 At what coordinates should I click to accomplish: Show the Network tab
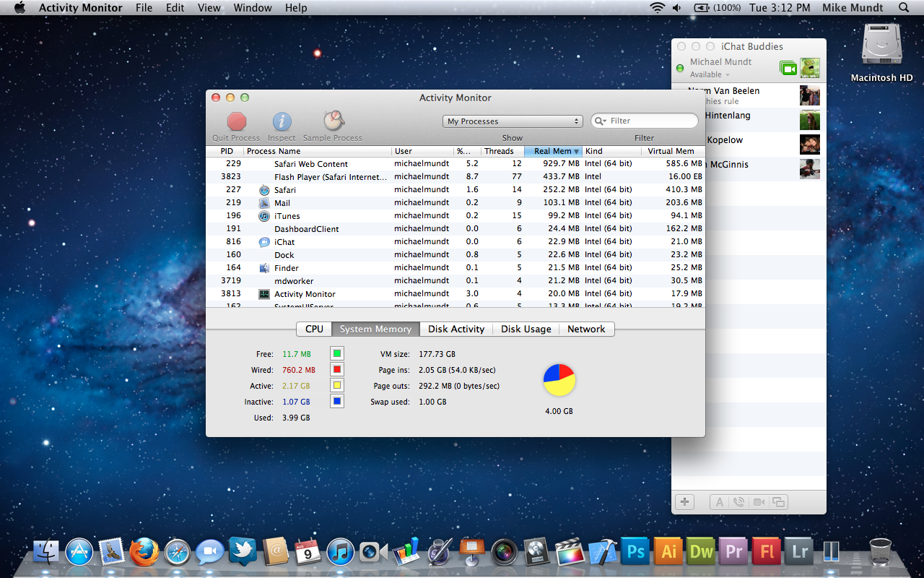click(x=586, y=329)
